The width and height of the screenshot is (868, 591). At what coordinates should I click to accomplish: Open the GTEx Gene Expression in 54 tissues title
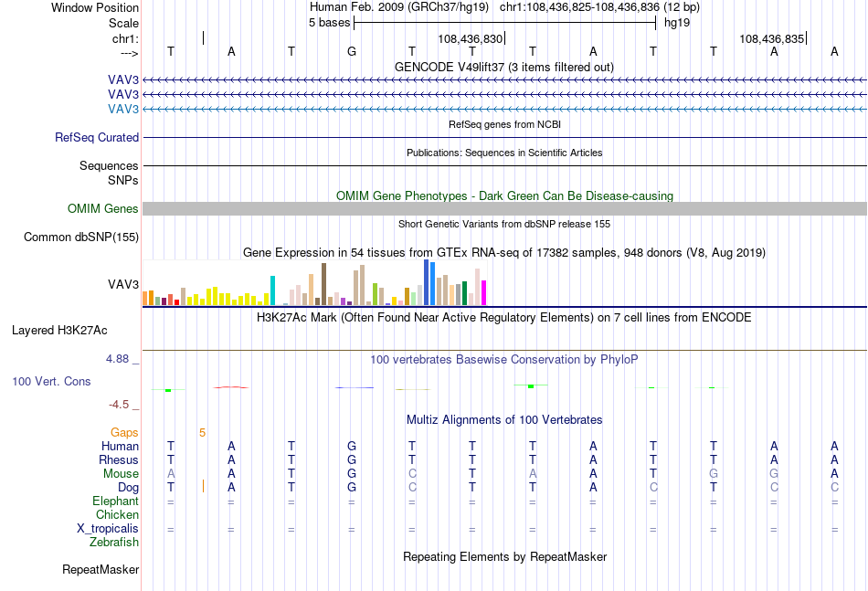504,253
